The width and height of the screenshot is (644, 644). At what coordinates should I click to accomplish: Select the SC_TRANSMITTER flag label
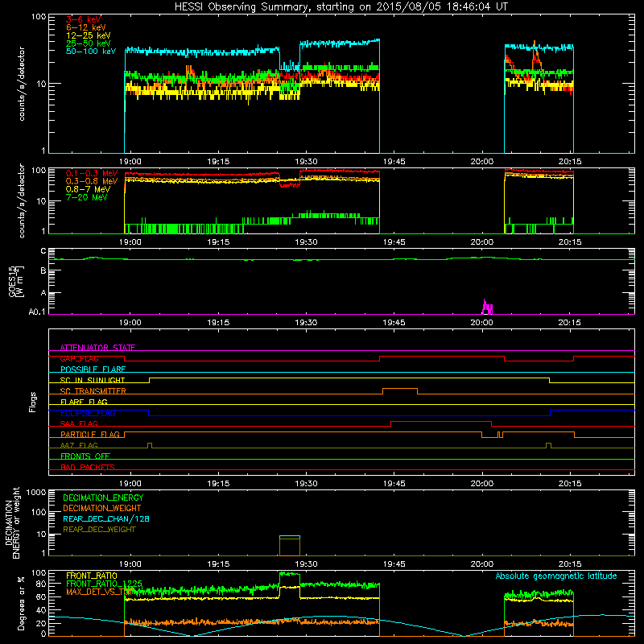click(x=93, y=391)
